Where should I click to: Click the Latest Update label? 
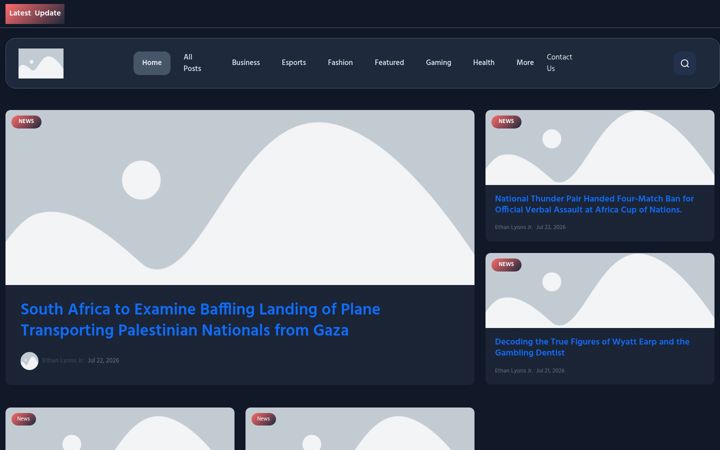(x=35, y=13)
